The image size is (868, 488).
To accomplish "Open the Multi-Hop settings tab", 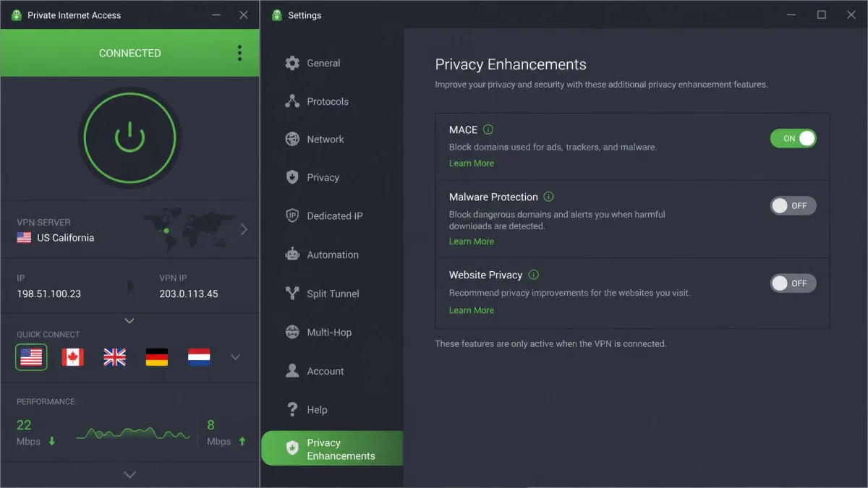I will pyautogui.click(x=332, y=333).
